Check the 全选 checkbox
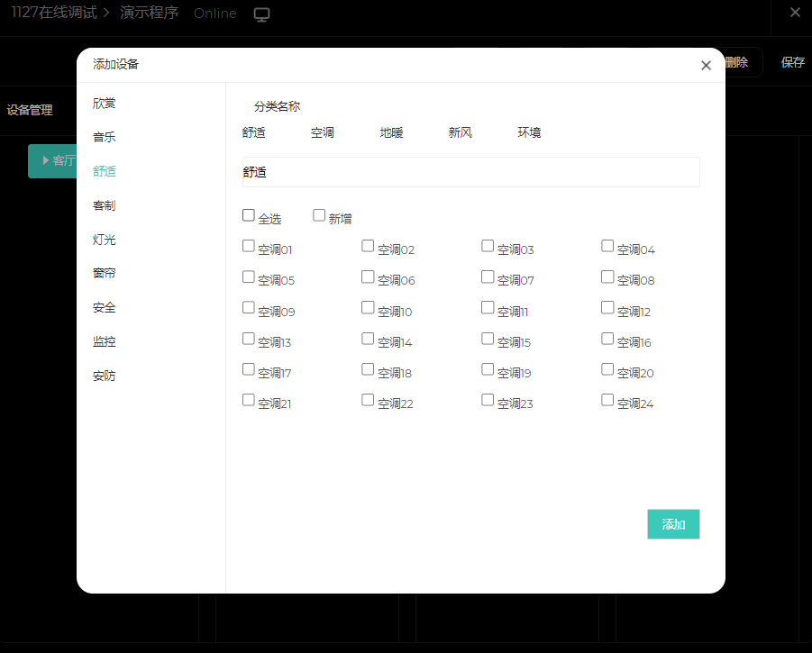Screen dimensions: 812x653 [x=249, y=215]
